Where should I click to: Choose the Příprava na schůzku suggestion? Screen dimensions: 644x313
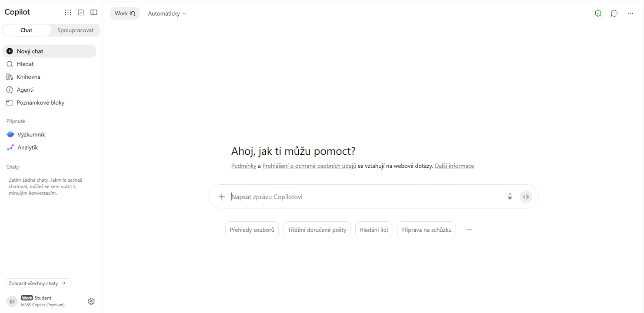[x=427, y=230]
